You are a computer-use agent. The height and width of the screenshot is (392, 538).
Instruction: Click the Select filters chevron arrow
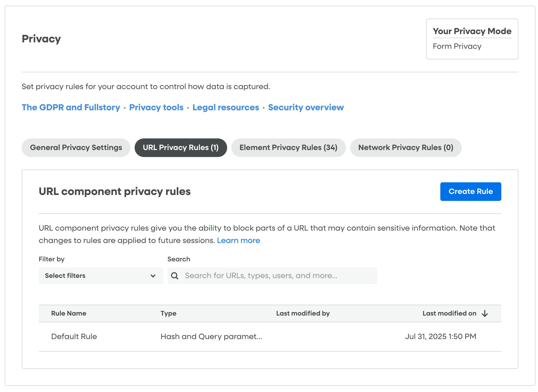[153, 276]
